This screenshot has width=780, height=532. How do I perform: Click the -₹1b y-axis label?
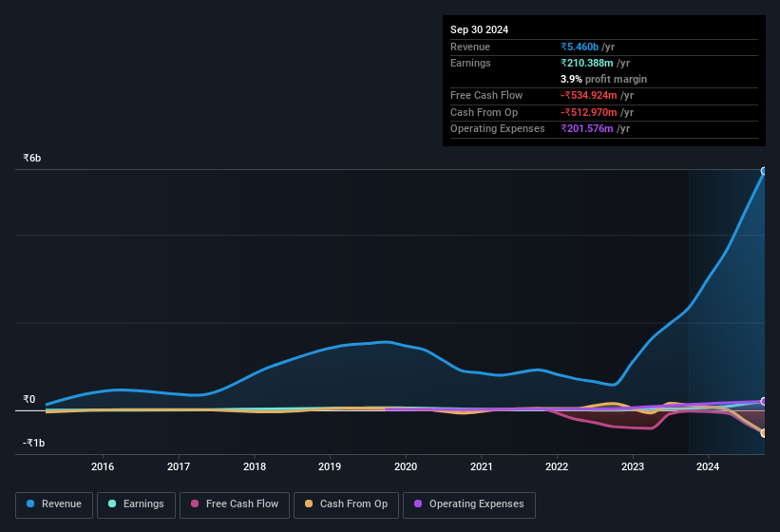click(x=33, y=443)
